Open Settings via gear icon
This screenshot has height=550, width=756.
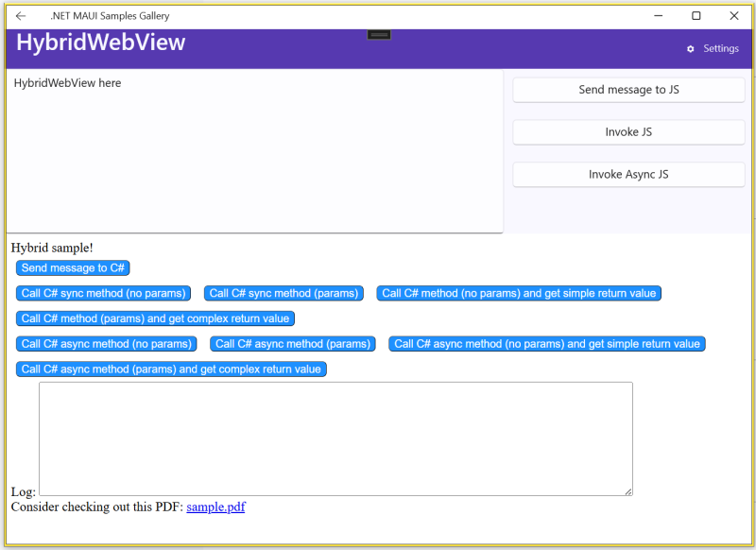tap(691, 49)
